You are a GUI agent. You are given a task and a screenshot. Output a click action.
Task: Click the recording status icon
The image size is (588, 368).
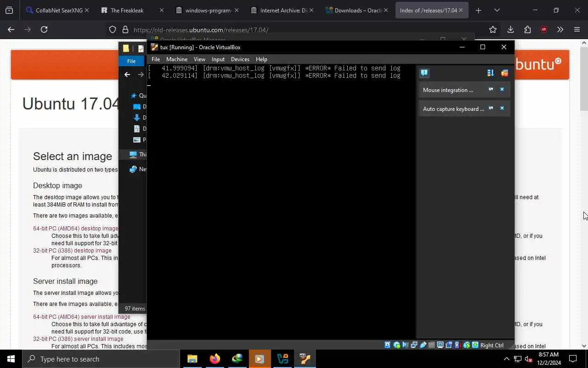tap(449, 345)
